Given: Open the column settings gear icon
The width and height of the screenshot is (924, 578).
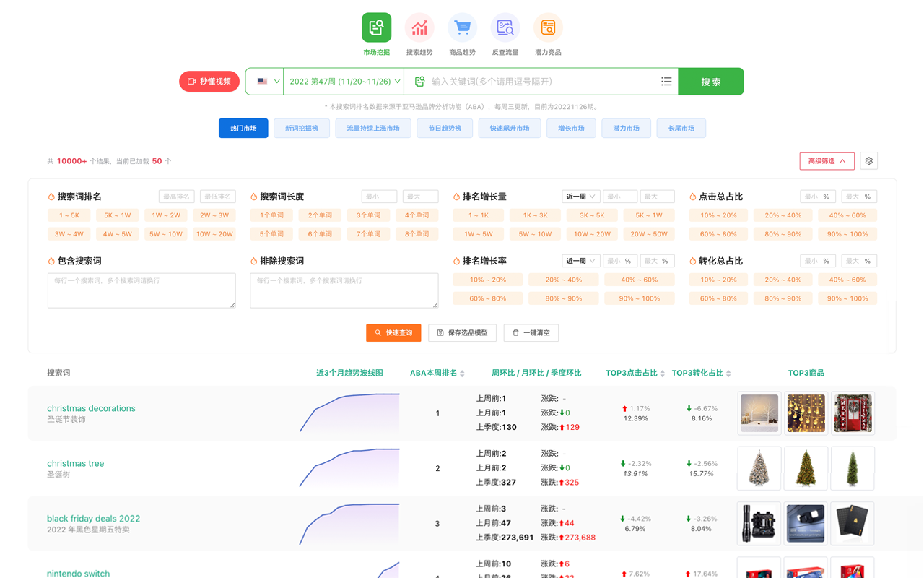Looking at the screenshot, I should click(868, 160).
